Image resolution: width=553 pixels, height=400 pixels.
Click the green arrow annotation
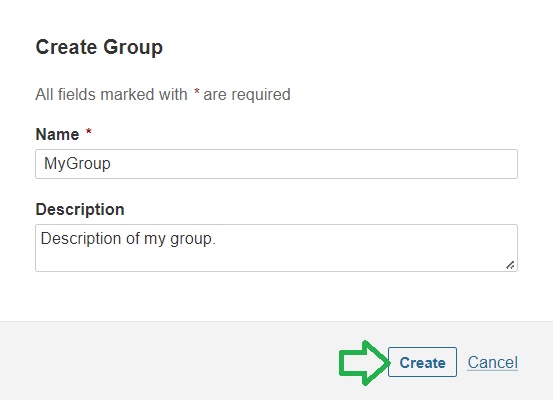(x=364, y=363)
